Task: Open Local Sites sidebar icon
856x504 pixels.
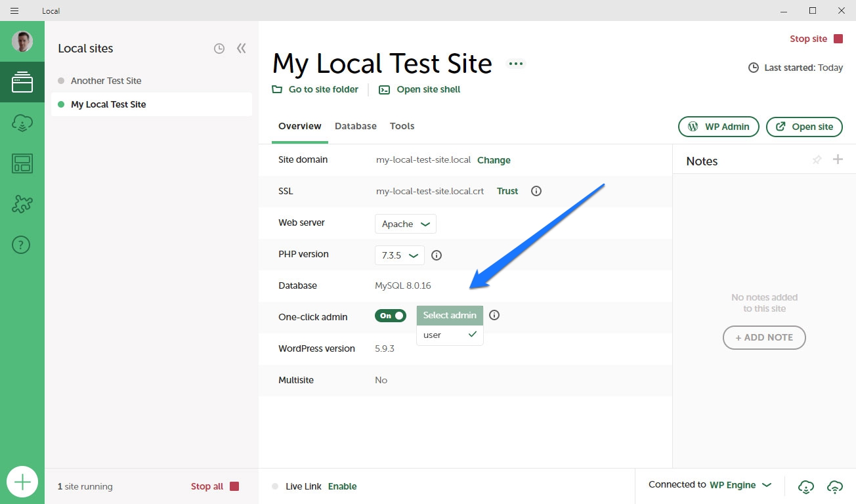Action: click(22, 82)
